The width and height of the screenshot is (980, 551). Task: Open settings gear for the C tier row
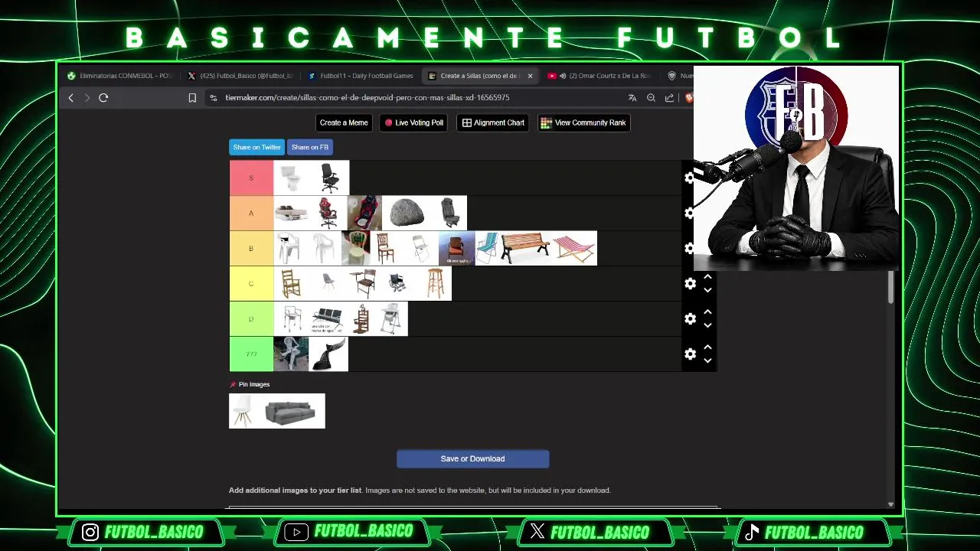[691, 283]
